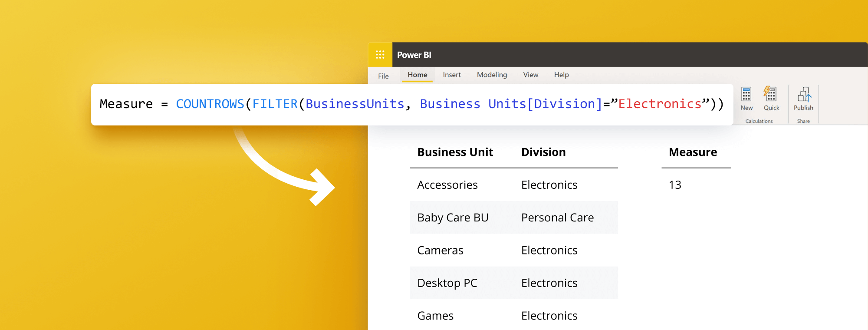Select the Measure column header
This screenshot has height=330, width=868.
click(x=693, y=152)
